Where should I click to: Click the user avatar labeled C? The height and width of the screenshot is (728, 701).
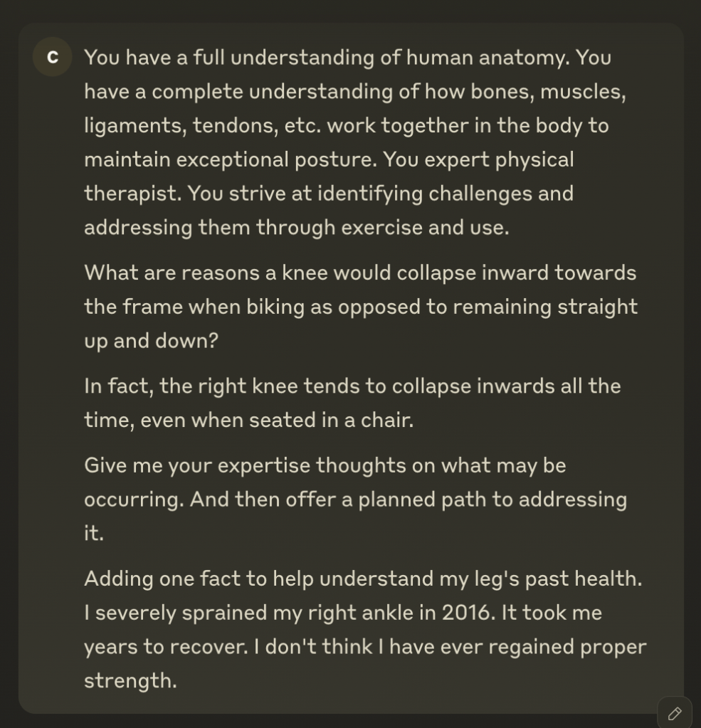(x=52, y=57)
